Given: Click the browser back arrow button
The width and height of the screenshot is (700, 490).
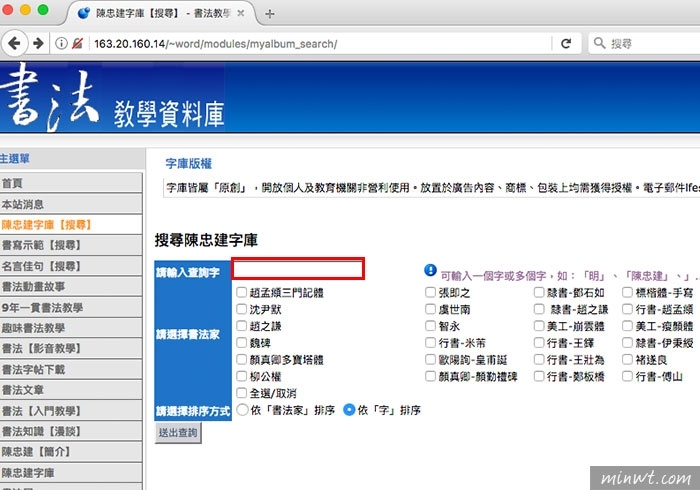Looking at the screenshot, I should 14,43.
